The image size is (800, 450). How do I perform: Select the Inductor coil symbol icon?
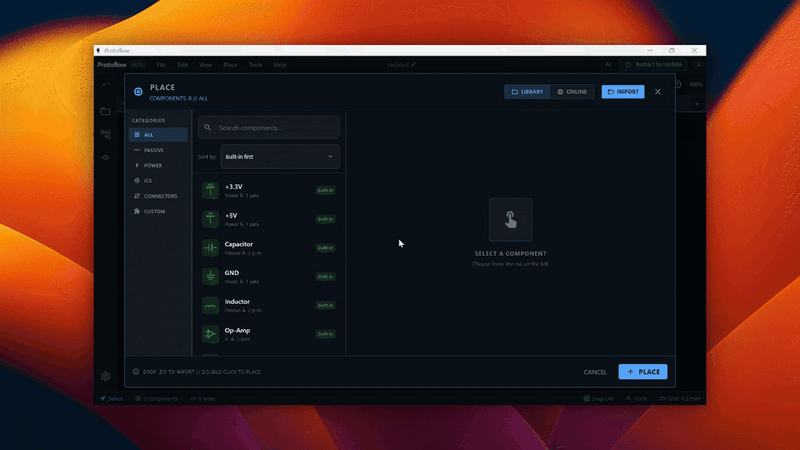click(210, 305)
